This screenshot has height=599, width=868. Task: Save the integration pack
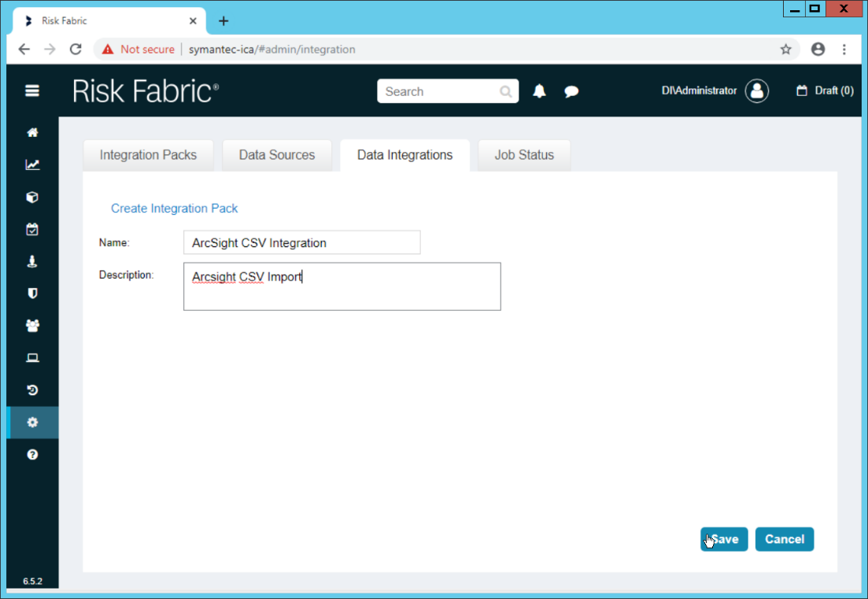pyautogui.click(x=724, y=539)
